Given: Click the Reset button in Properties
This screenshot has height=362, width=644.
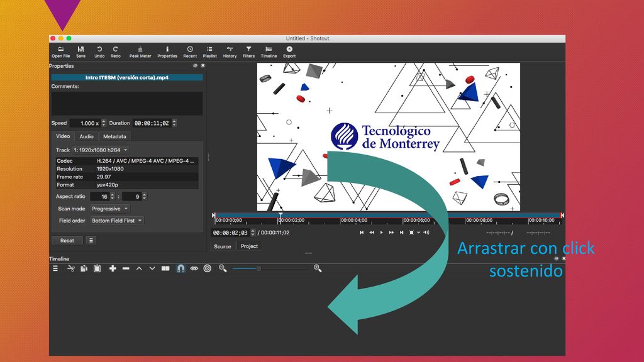Looking at the screenshot, I should pos(67,241).
